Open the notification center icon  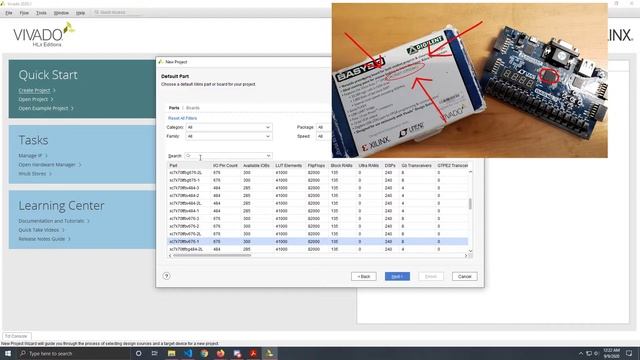(x=629, y=353)
